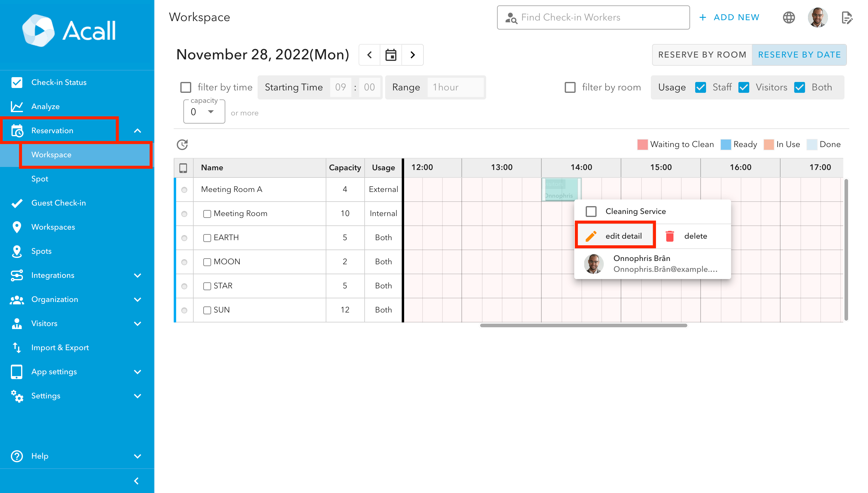Click the refresh timeline clock icon

182,145
